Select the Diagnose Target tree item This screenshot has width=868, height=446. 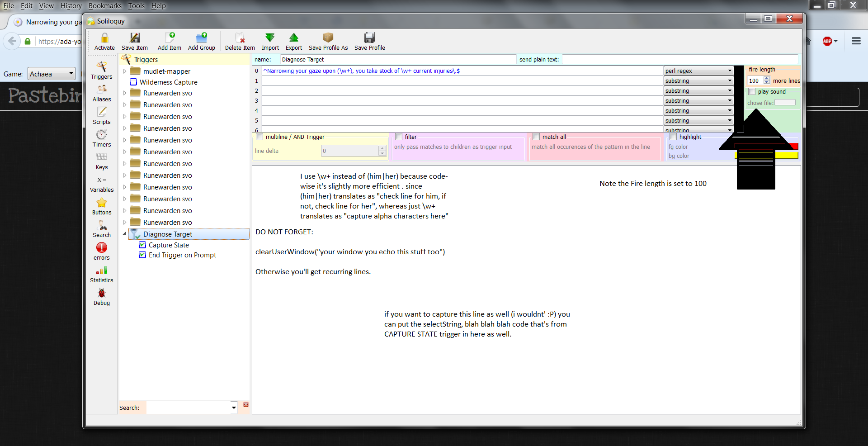point(189,234)
